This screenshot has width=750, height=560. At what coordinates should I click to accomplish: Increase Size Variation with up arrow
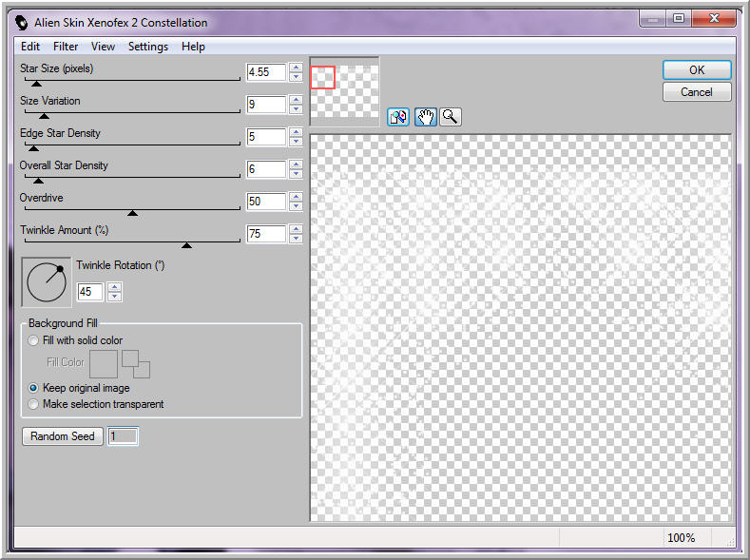point(296,100)
